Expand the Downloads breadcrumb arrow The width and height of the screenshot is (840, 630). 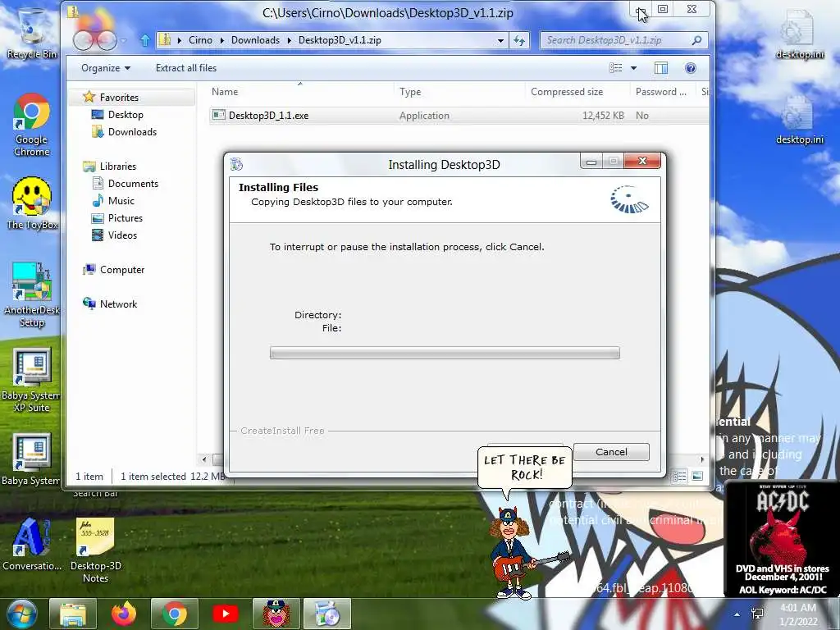pyautogui.click(x=290, y=40)
